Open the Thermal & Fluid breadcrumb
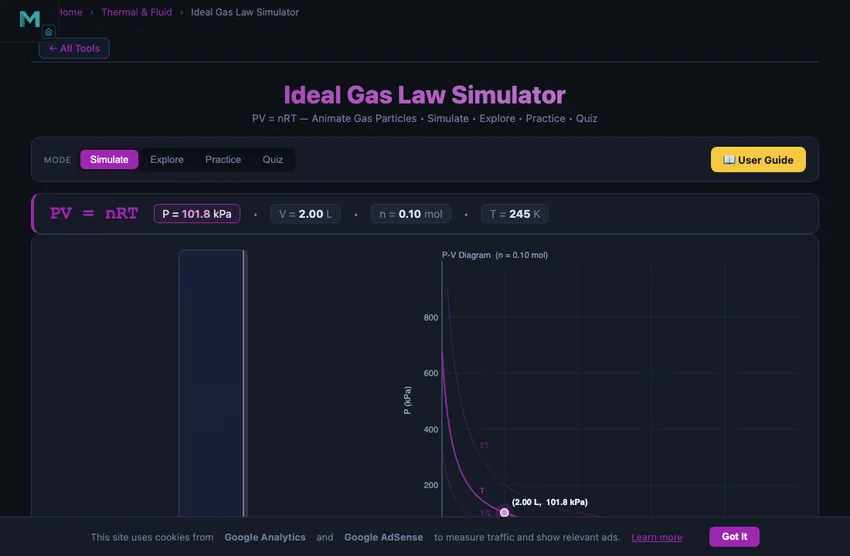Image resolution: width=850 pixels, height=556 pixels. click(x=137, y=12)
